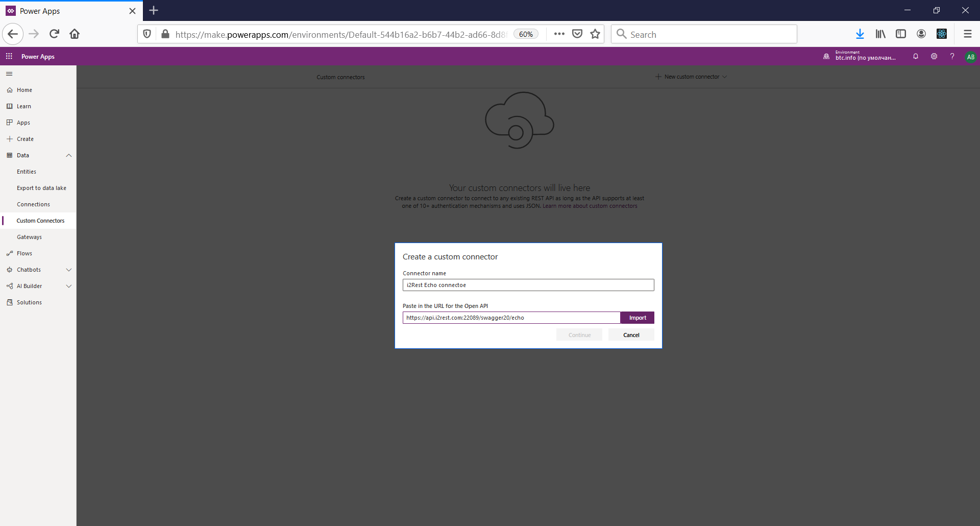Click the Home house icon in sidebar
Image resolution: width=980 pixels, height=526 pixels.
click(10, 90)
